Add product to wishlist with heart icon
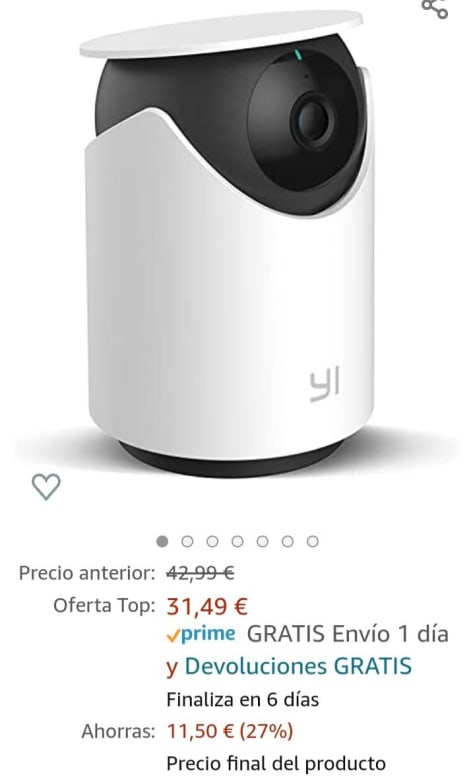 point(46,487)
